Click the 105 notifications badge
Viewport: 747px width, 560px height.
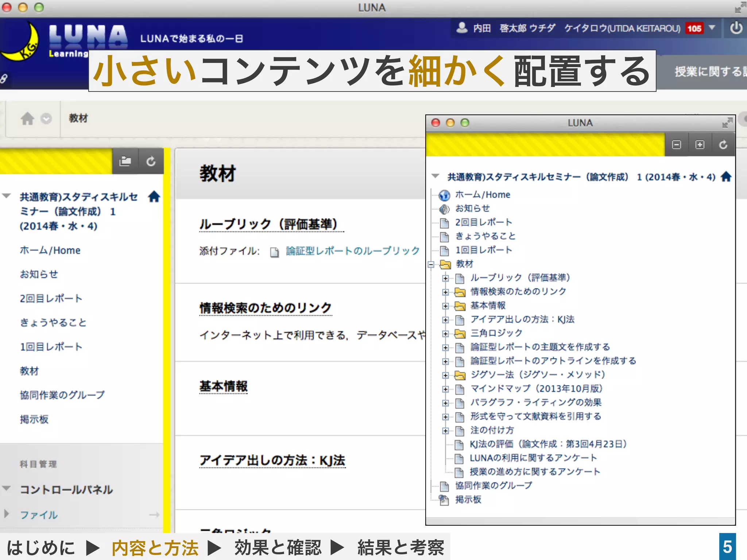(x=694, y=28)
